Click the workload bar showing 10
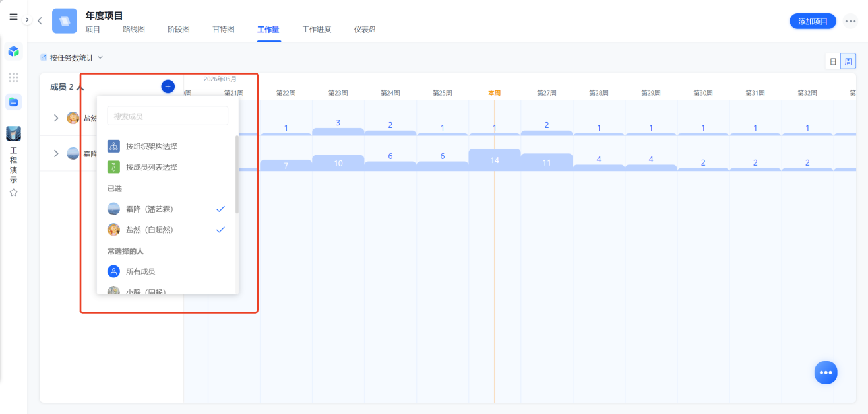The height and width of the screenshot is (414, 868). coord(338,163)
